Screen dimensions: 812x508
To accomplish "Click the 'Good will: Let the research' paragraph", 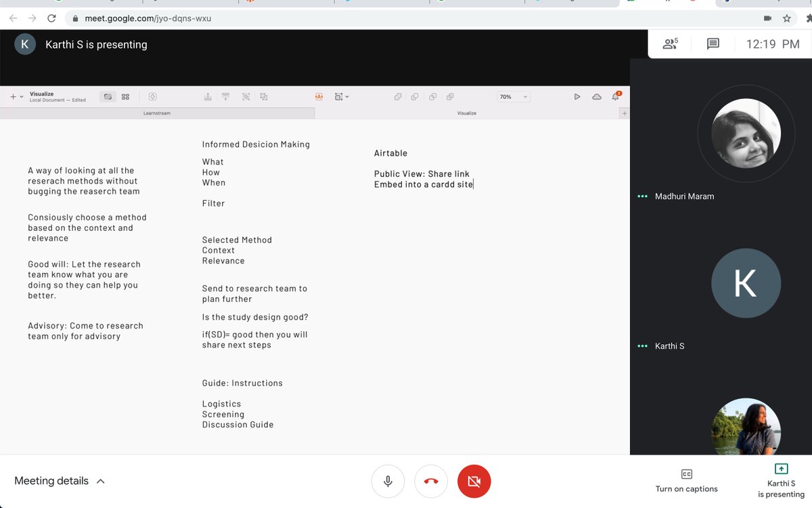I will pyautogui.click(x=84, y=280).
